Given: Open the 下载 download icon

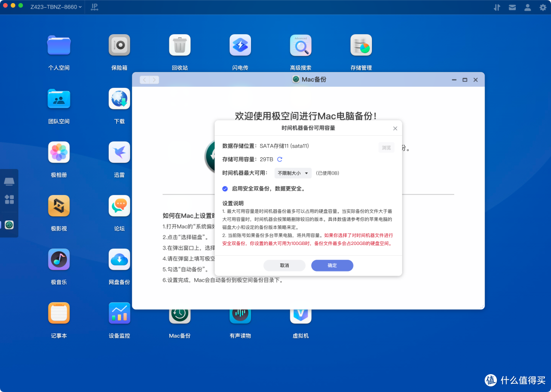Looking at the screenshot, I should click(119, 99).
